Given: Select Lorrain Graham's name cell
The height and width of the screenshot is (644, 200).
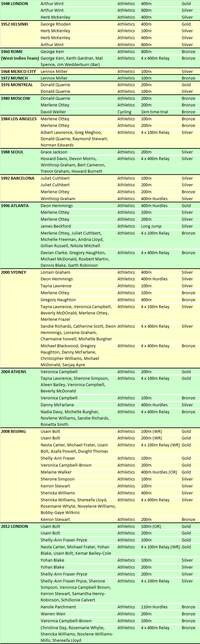Looking at the screenshot, I should (x=55, y=272).
